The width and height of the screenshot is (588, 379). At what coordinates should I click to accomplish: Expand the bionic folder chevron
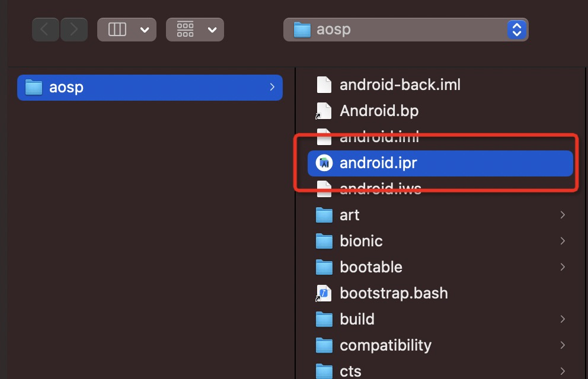click(563, 241)
